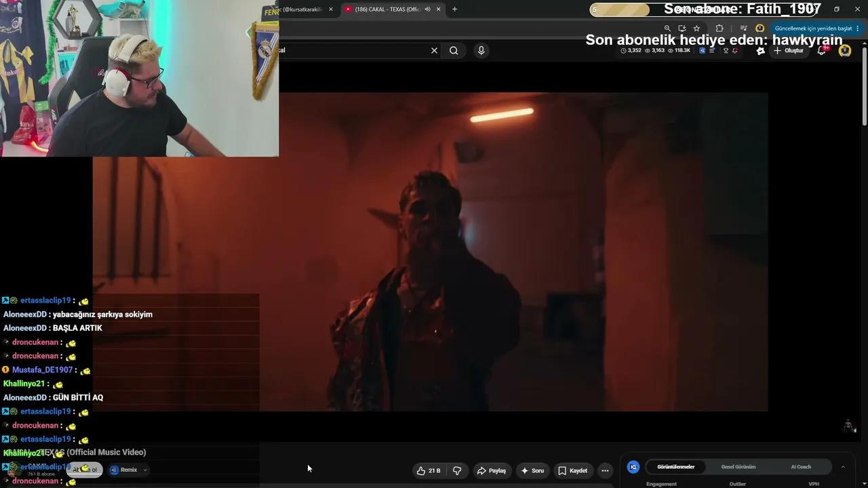Mute the tab via the speaker icon
Screen dimensions: 868x488
[x=427, y=9]
